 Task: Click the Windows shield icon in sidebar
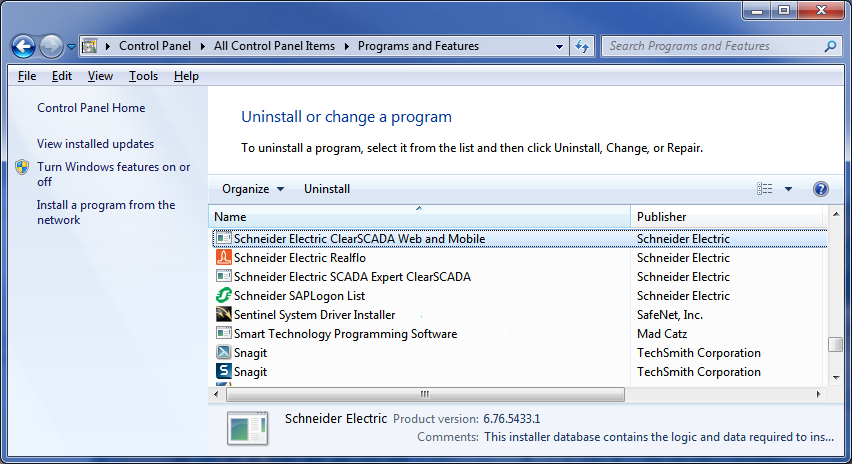pos(22,167)
